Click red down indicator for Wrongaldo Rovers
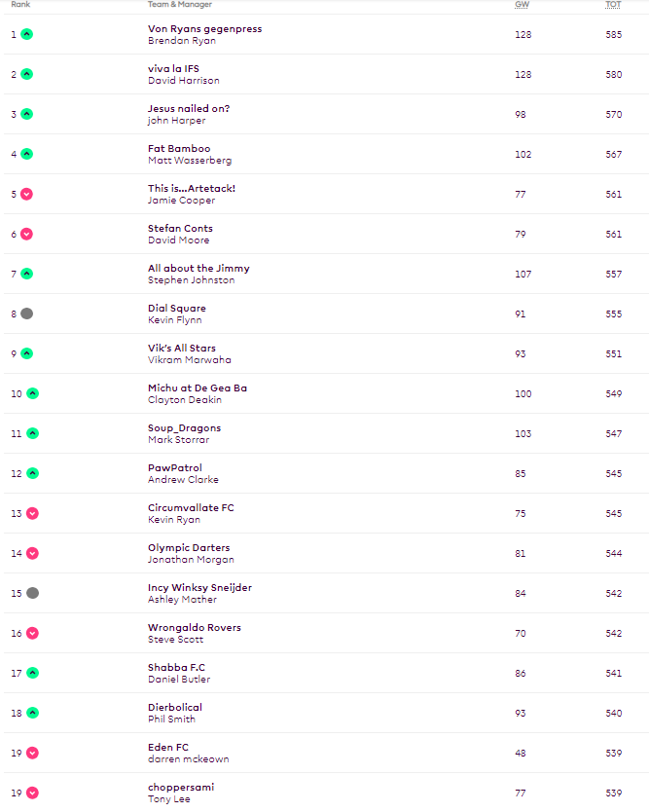 coord(32,633)
